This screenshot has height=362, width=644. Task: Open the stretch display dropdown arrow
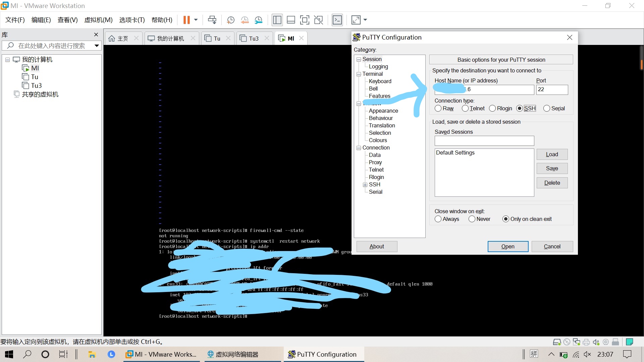click(x=365, y=20)
